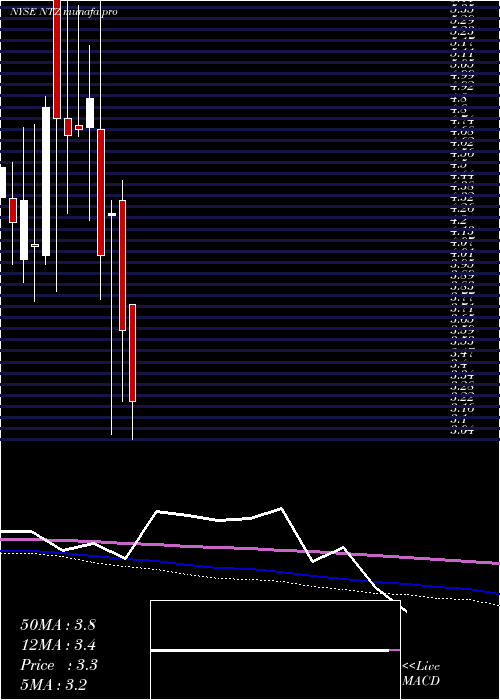
Task: Click the 3.1 price axis label
Action: pyautogui.click(x=459, y=420)
